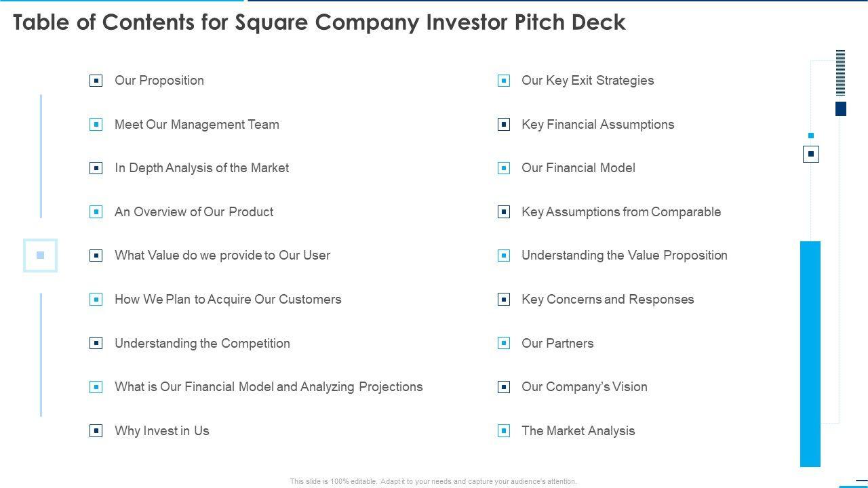Select Key Concerns and Responses item
Screen dimensions: 868x488
coord(608,300)
